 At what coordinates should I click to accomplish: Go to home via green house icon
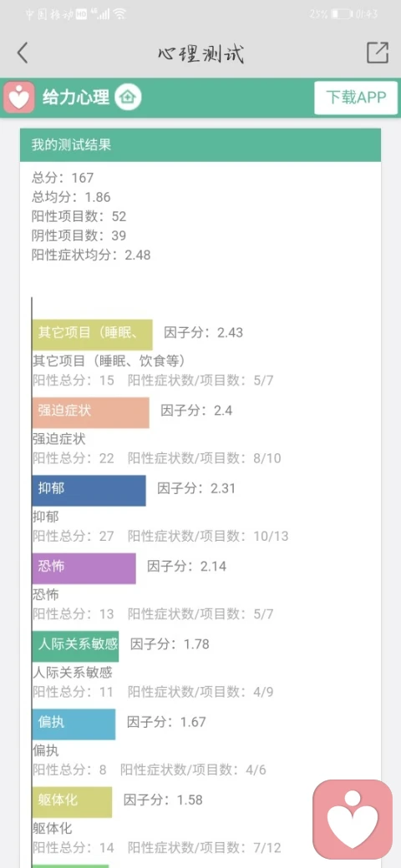pos(128,98)
